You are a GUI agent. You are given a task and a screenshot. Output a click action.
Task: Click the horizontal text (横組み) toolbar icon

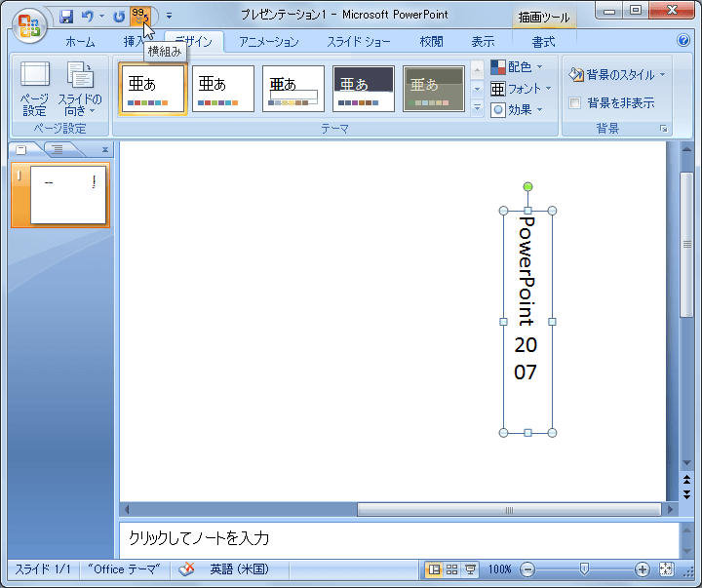coord(140,17)
